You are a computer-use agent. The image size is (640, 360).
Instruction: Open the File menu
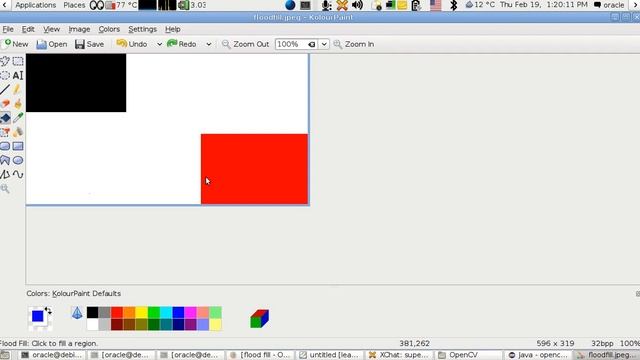tap(8, 29)
